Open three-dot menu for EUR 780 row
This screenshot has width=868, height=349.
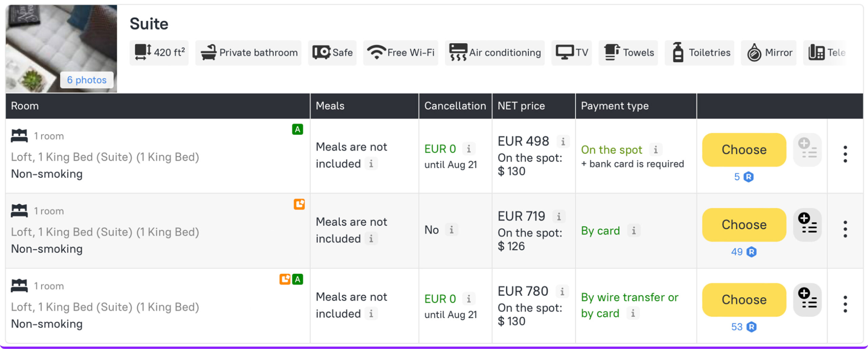coord(845,304)
